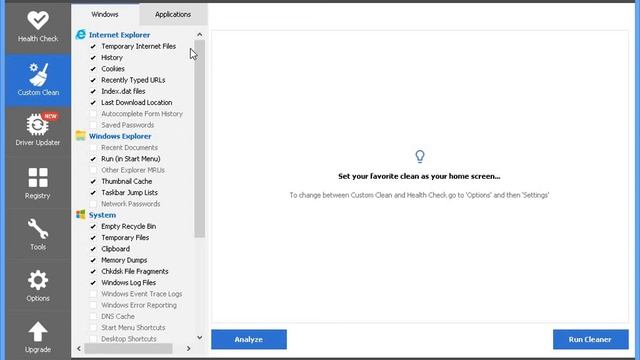640x360 pixels.
Task: Enable DNS Cache checkbox
Action: (x=93, y=316)
